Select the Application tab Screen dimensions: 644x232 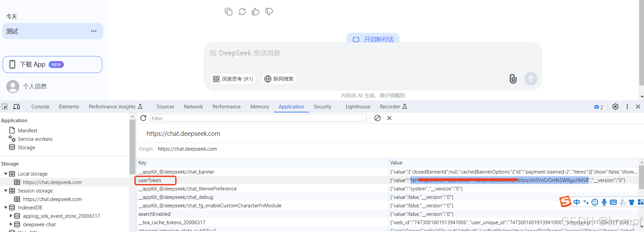point(291,107)
